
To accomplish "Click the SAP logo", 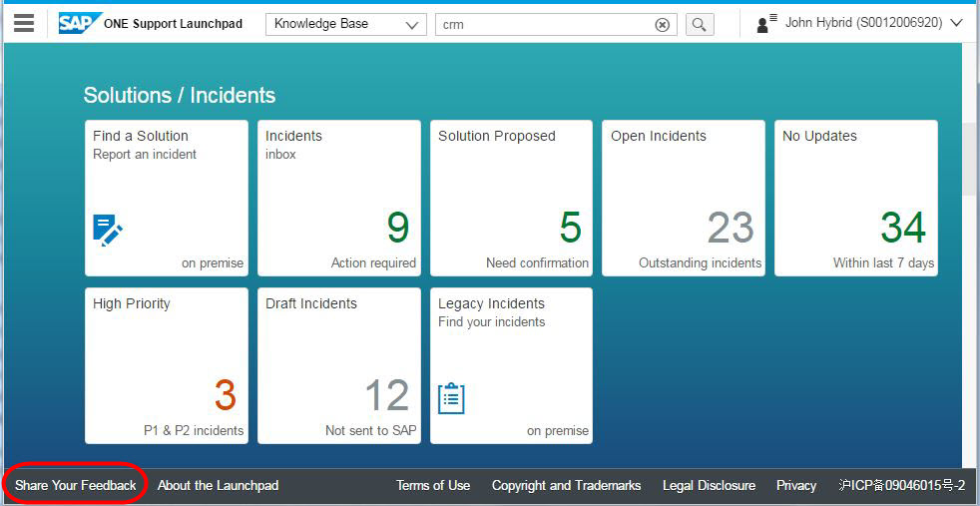I will point(80,23).
